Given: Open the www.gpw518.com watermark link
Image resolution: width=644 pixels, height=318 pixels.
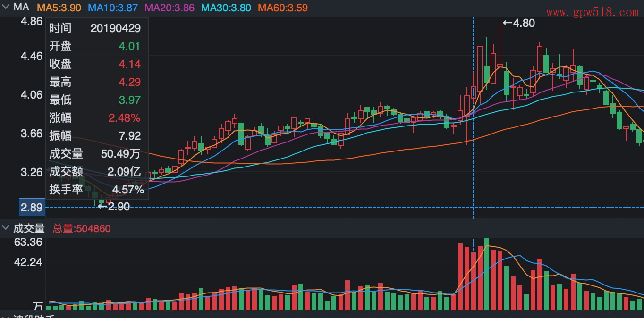Looking at the screenshot, I should tap(592, 12).
